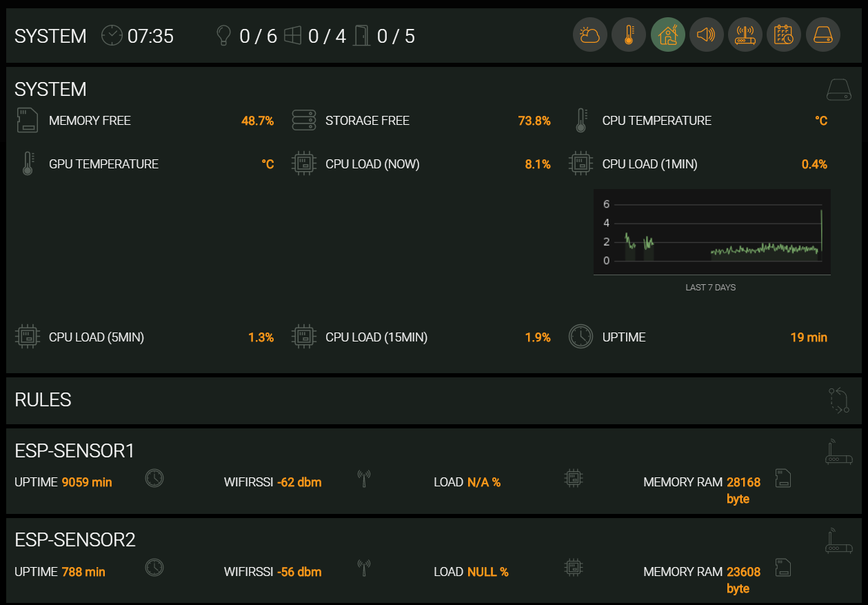Image resolution: width=868 pixels, height=605 pixels.
Task: Open the weather view cloud icon
Action: [590, 35]
